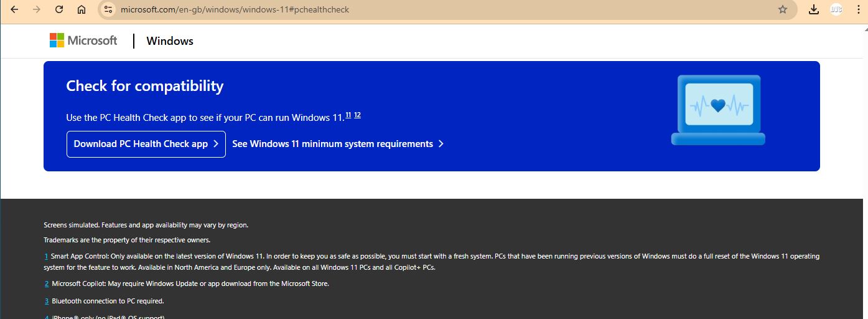Click the browser forward arrow
868x319 pixels.
(37, 9)
